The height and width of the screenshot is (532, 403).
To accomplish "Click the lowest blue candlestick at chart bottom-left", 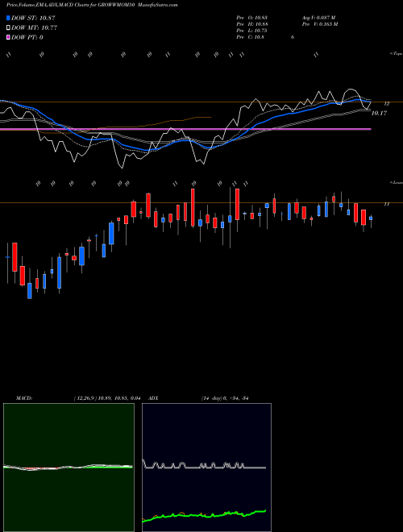I will 30,291.
